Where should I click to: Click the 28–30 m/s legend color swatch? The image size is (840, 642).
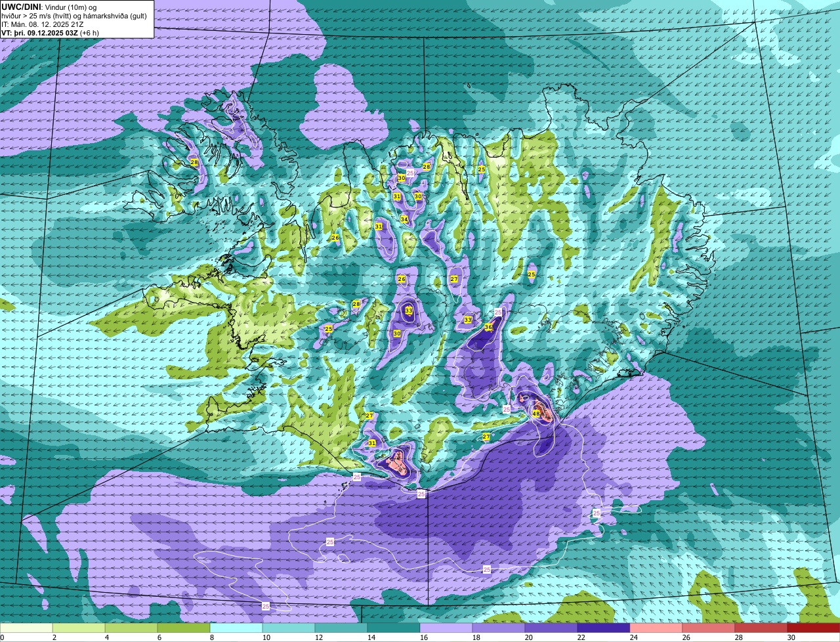point(761,628)
